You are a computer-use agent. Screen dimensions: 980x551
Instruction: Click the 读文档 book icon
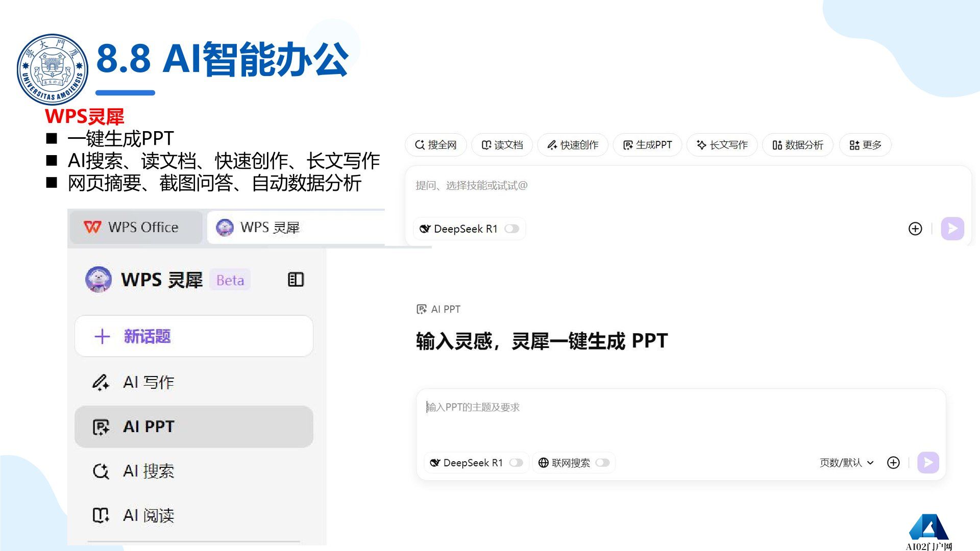(x=486, y=145)
